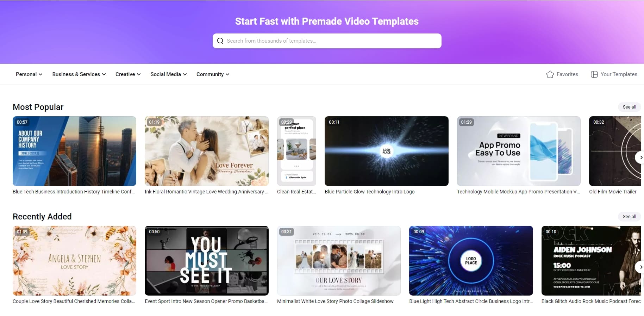The image size is (644, 316).
Task: Click See all for Recently Added
Action: (629, 217)
